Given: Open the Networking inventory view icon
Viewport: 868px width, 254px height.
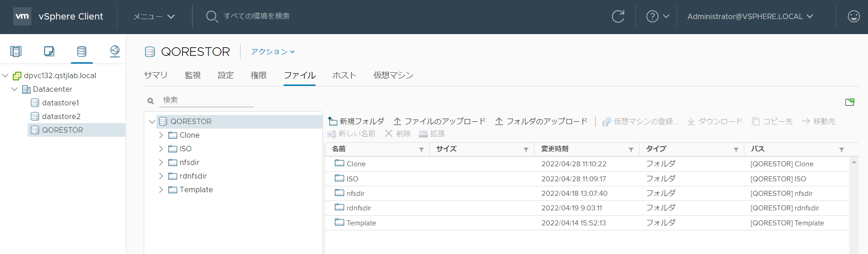Looking at the screenshot, I should point(115,51).
